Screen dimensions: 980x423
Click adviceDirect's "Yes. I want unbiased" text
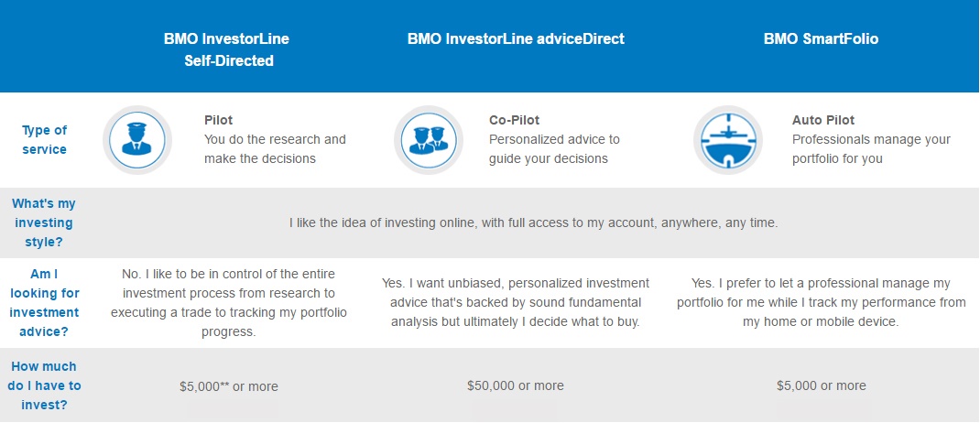pyautogui.click(x=516, y=302)
